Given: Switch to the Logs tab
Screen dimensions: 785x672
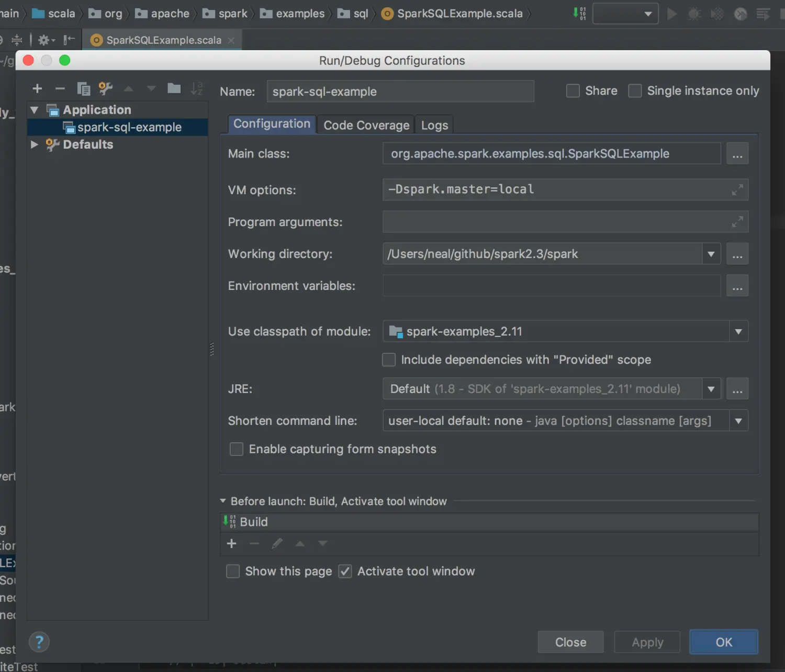Looking at the screenshot, I should [x=434, y=125].
